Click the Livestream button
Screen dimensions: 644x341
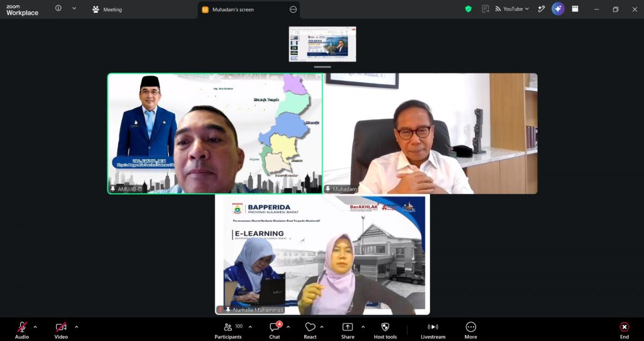coord(433,330)
